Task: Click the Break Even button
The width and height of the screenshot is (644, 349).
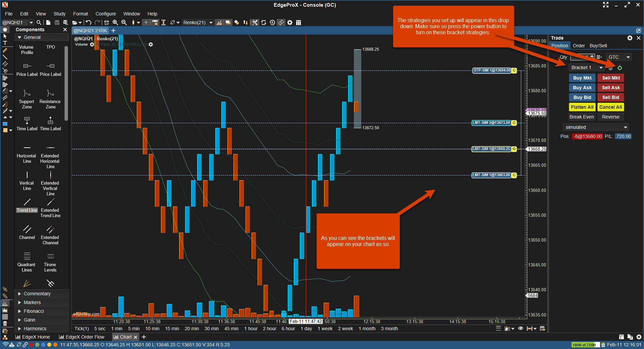Action: click(x=582, y=117)
